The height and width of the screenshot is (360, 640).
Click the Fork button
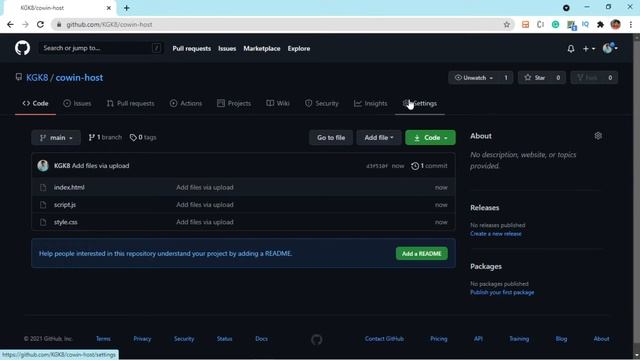click(587, 78)
